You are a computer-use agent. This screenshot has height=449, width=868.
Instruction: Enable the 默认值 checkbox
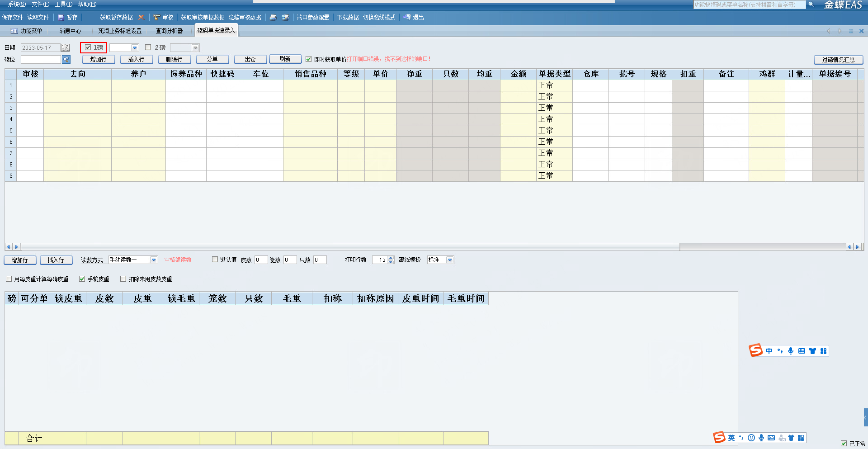215,260
